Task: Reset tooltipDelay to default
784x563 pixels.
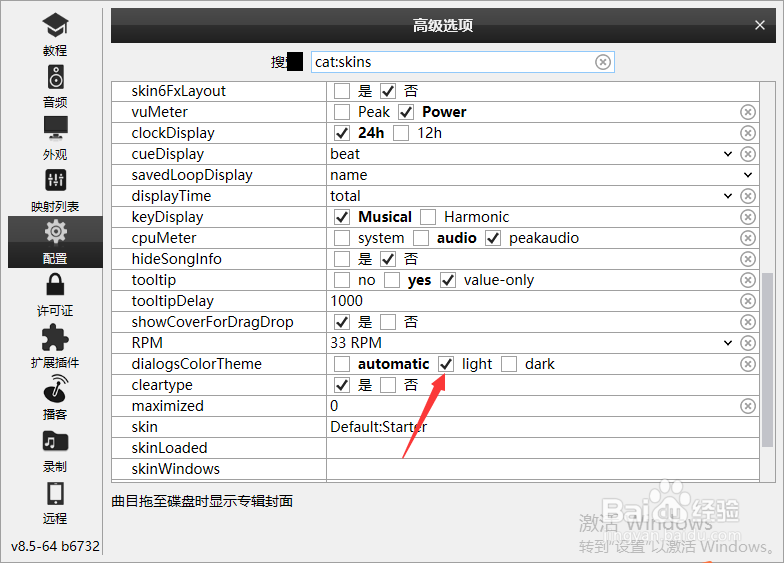Action: coord(748,301)
